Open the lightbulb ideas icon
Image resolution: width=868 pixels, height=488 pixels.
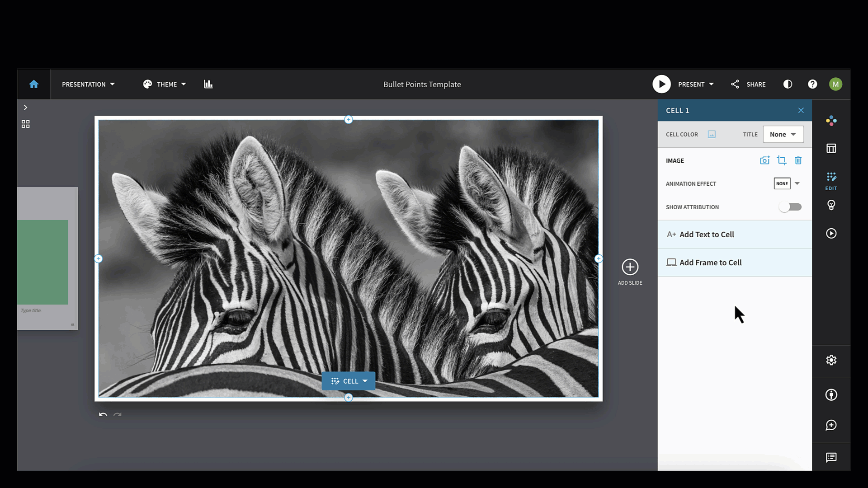[831, 205]
